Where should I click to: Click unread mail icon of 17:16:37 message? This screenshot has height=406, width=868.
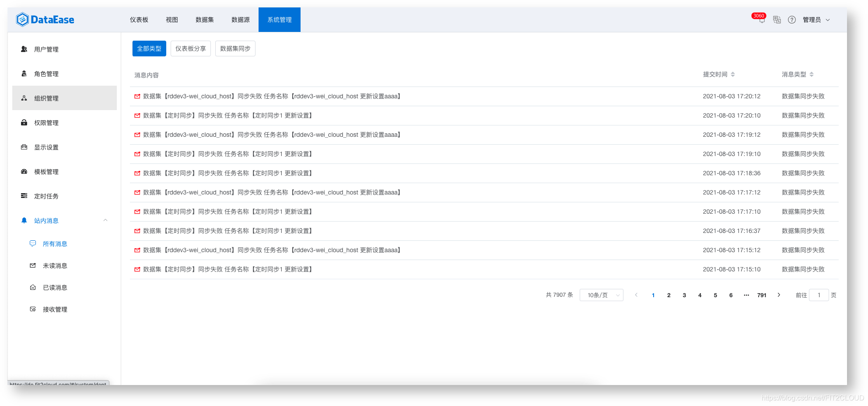(x=137, y=231)
